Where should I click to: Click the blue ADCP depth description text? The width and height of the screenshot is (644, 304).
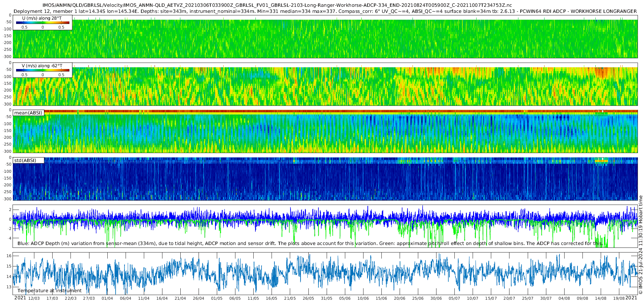click(310, 244)
